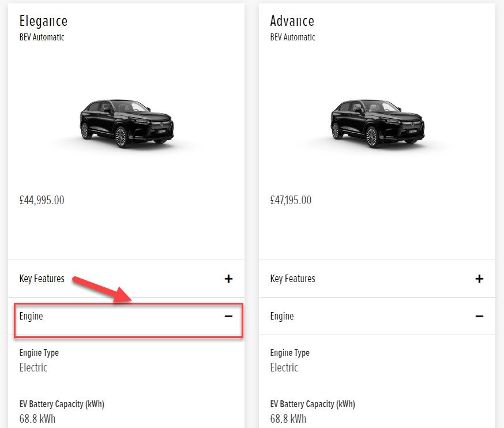Click the 68.8 kWh value under Elegance
The width and height of the screenshot is (504, 428).
click(x=37, y=419)
